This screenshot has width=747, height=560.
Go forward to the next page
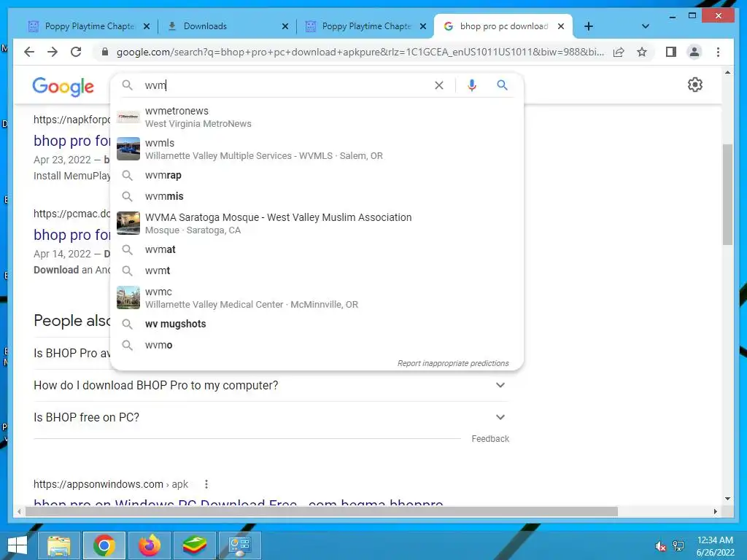click(53, 52)
